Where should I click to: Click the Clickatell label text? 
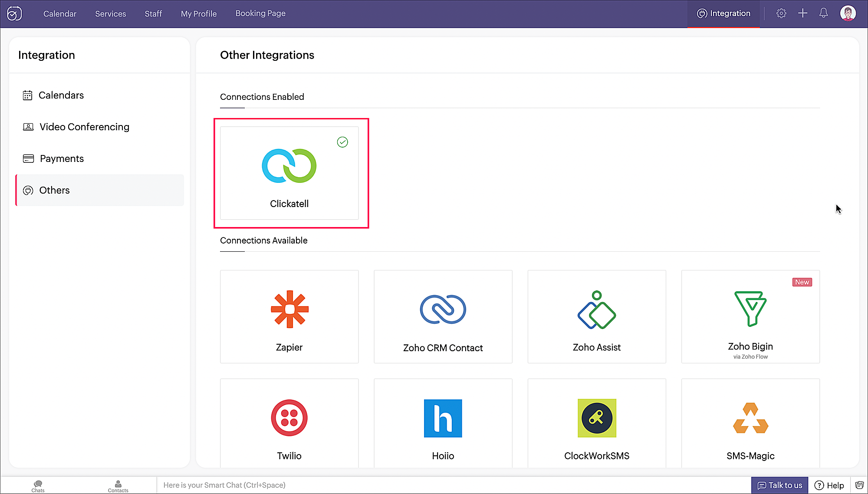[289, 204]
